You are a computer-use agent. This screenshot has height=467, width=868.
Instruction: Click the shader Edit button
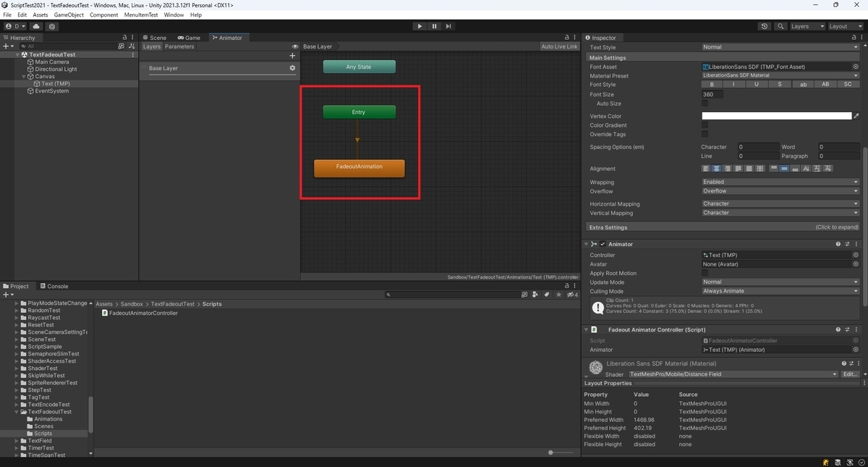(x=851, y=374)
